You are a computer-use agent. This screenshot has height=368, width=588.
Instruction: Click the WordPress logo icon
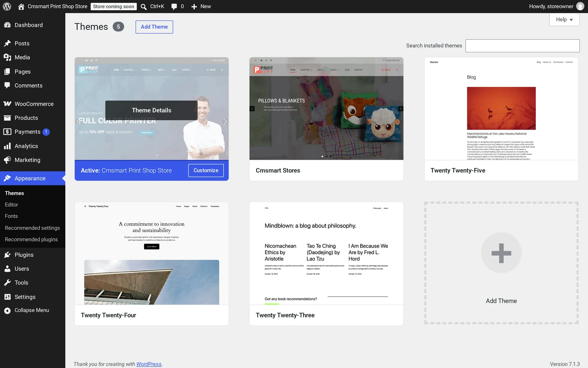point(7,6)
